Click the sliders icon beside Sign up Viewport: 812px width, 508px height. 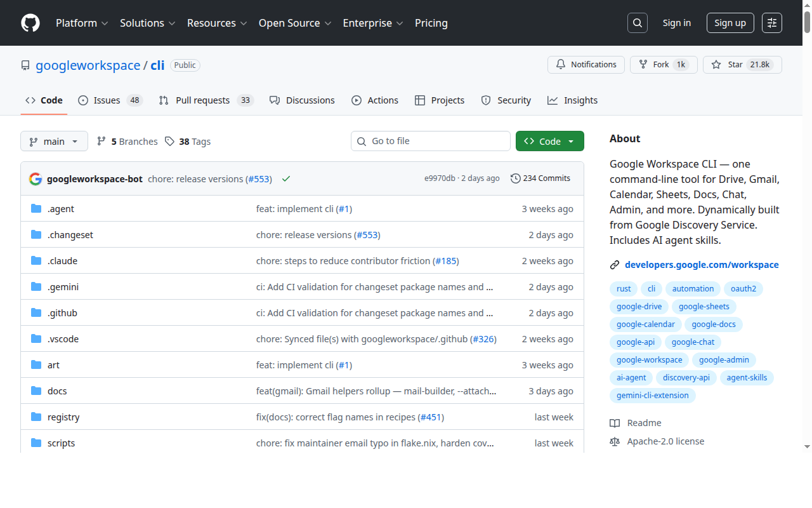click(x=771, y=23)
